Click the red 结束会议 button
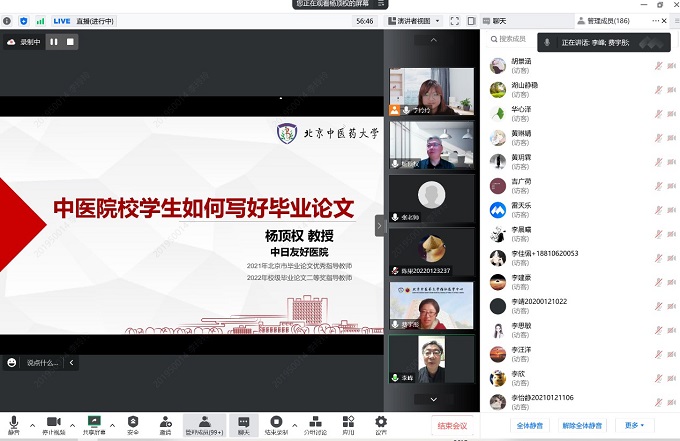This screenshot has height=441, width=680. point(451,426)
